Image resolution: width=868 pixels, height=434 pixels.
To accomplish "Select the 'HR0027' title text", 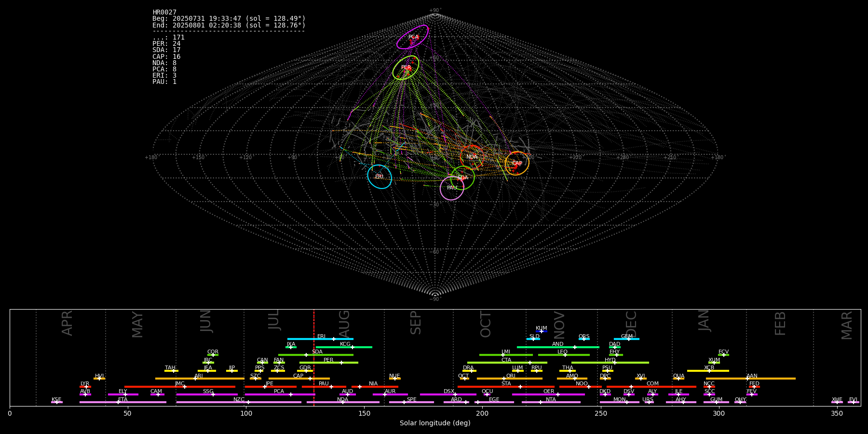I will pyautogui.click(x=164, y=12).
